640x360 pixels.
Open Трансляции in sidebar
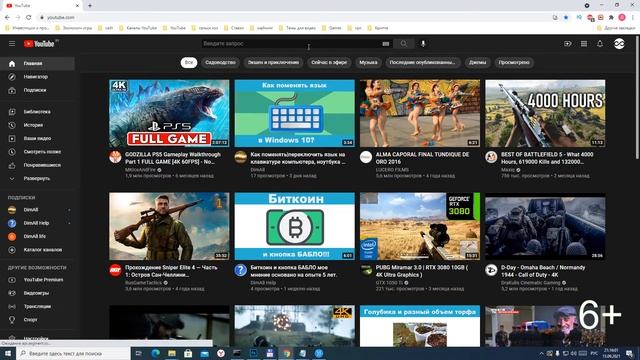coord(37,307)
